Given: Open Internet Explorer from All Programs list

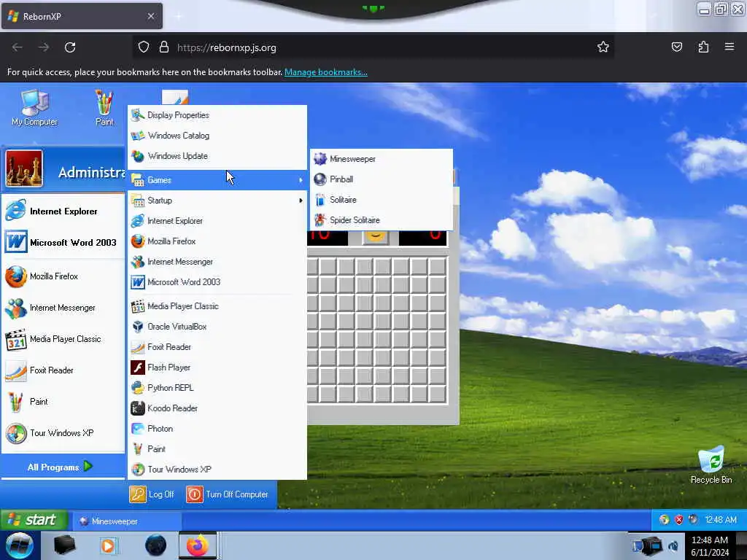Looking at the screenshot, I should (x=217, y=221).
